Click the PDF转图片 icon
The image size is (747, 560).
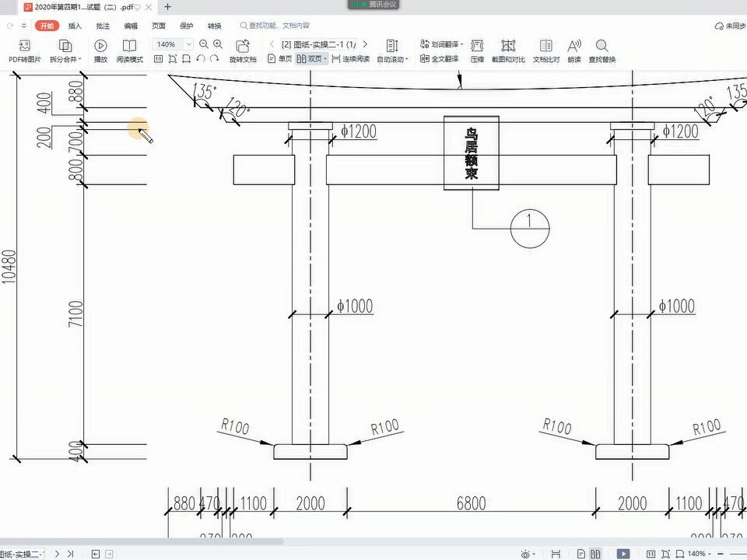click(24, 46)
